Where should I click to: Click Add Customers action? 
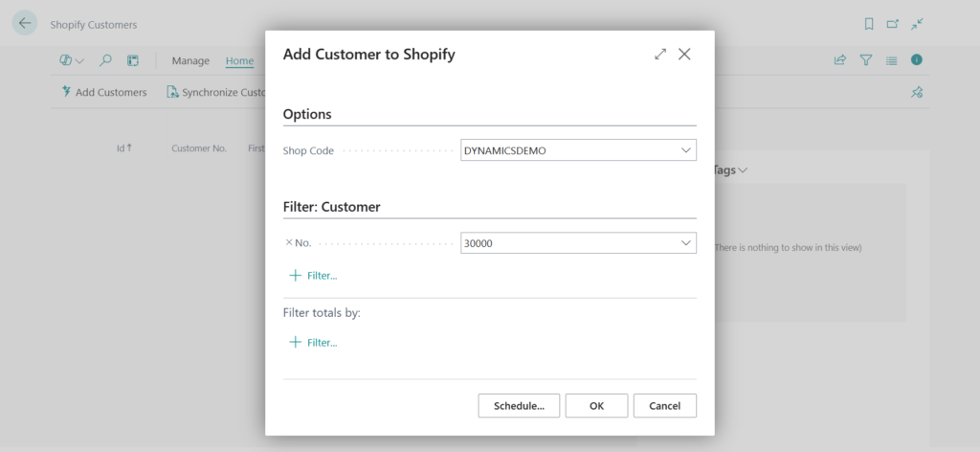[x=104, y=92]
